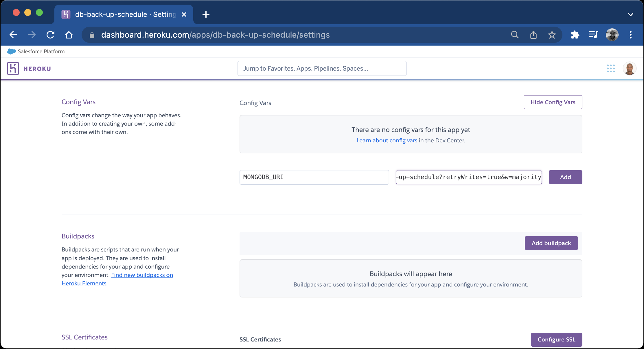Click the Salesforce Platform cloud icon

(11, 51)
